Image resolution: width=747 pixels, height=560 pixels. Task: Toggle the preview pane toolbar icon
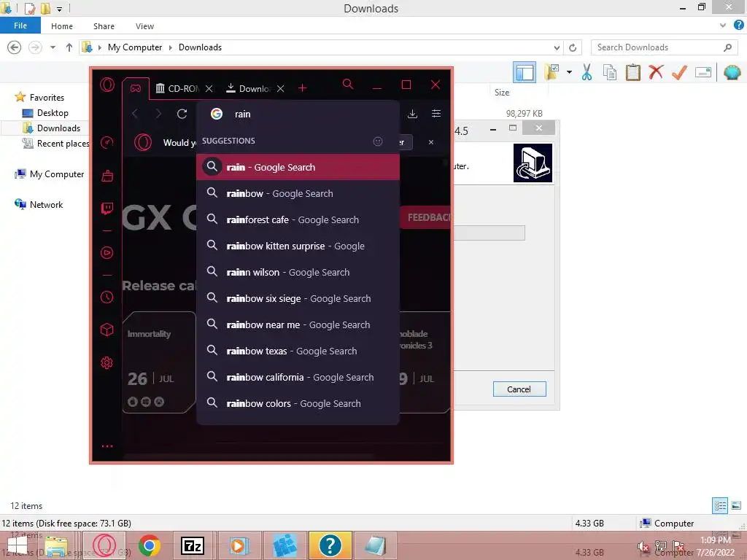click(525, 72)
